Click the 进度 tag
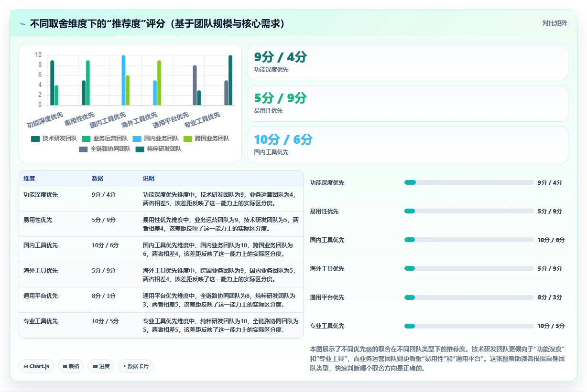 click(101, 366)
